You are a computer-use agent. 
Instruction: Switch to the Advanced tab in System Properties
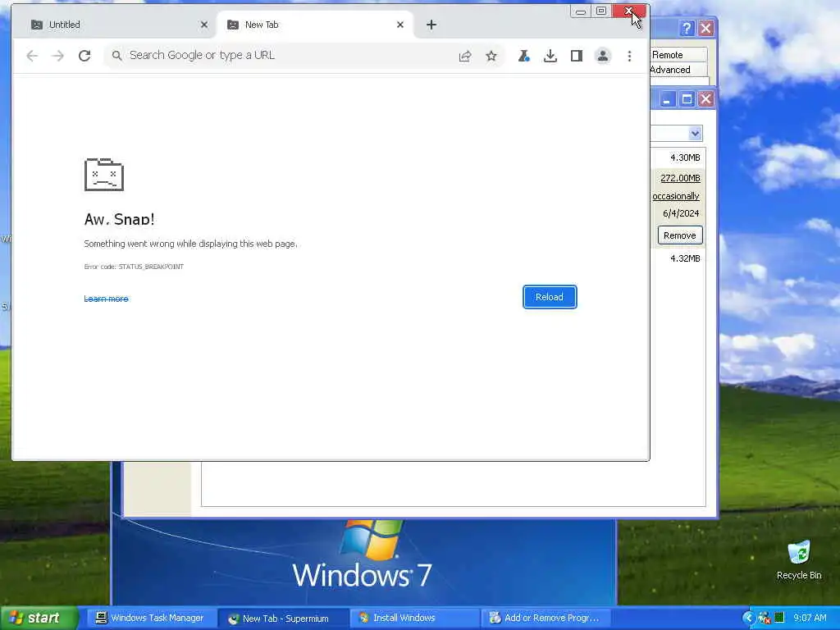[678, 70]
